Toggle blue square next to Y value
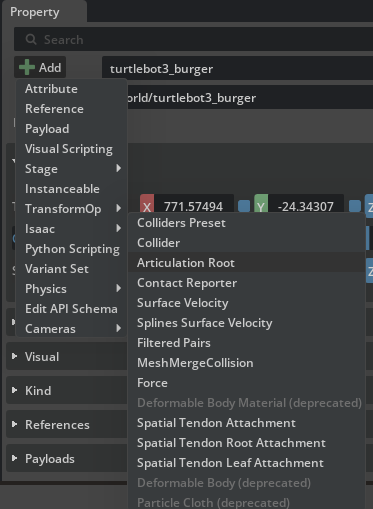373x509 pixels. point(355,206)
